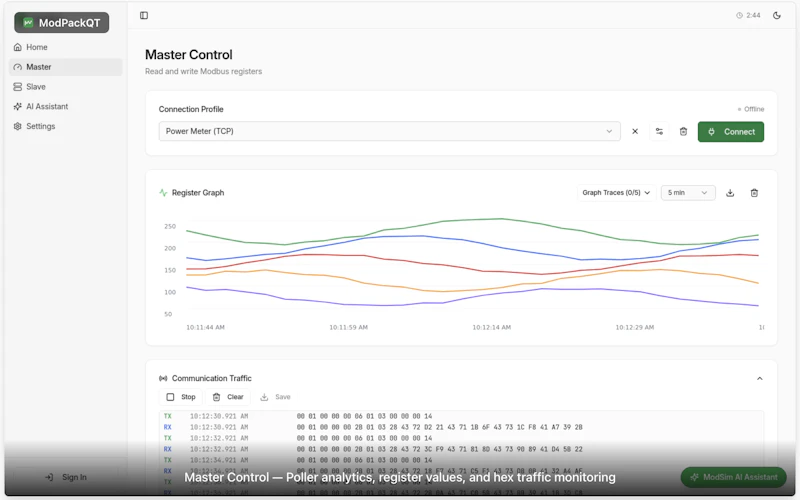Click the Master gauge icon
This screenshot has height=500, width=800.
tap(17, 67)
